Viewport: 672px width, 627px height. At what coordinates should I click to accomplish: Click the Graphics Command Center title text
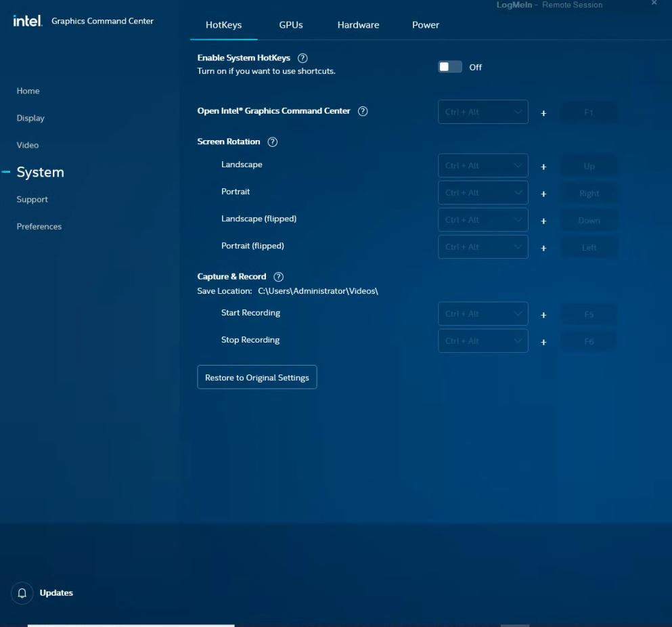pyautogui.click(x=102, y=21)
